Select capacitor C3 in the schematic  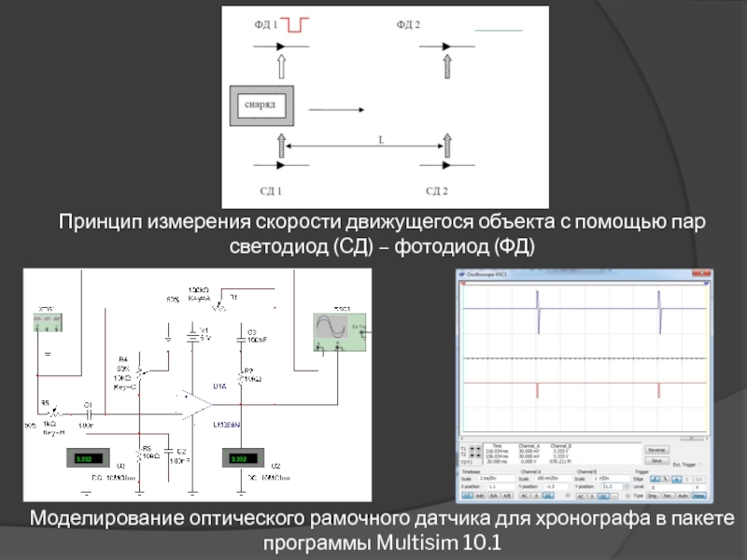242,340
